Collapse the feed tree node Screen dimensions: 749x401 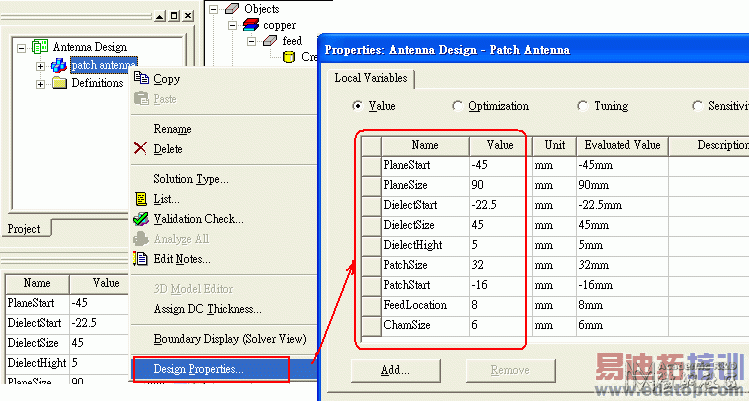(x=252, y=42)
